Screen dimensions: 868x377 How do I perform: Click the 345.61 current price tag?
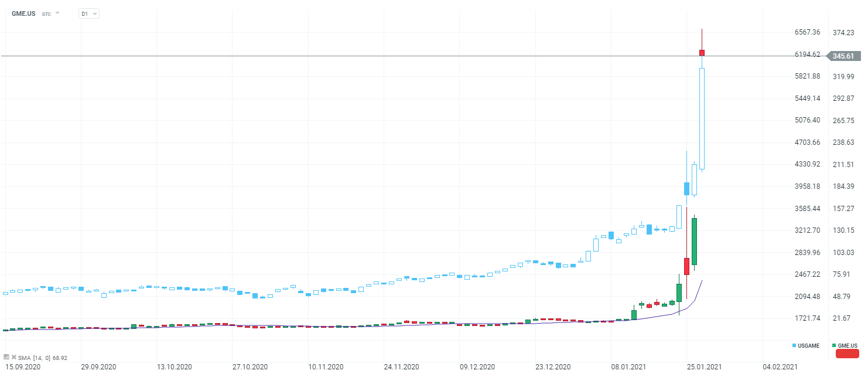pyautogui.click(x=843, y=56)
